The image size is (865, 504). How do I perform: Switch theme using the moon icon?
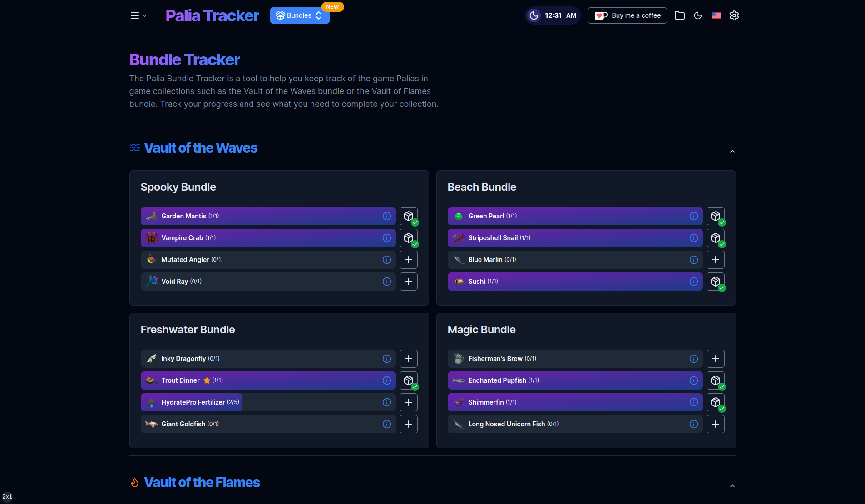click(698, 15)
